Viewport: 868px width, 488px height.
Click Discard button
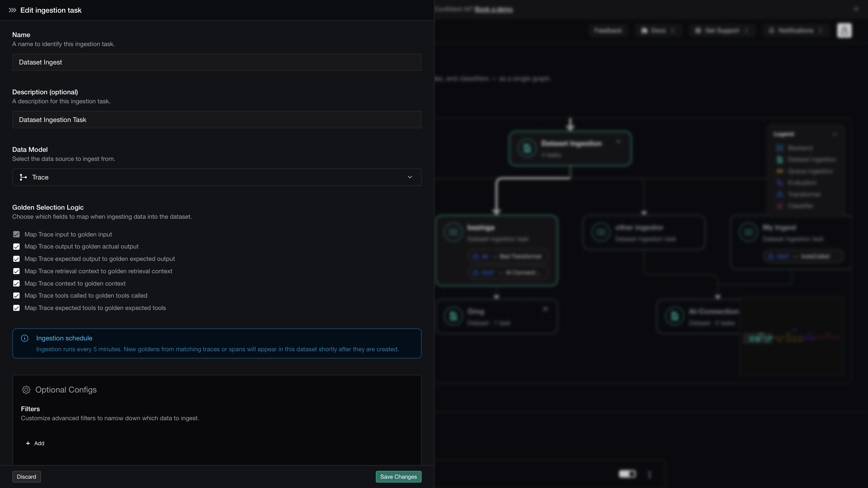tap(26, 477)
